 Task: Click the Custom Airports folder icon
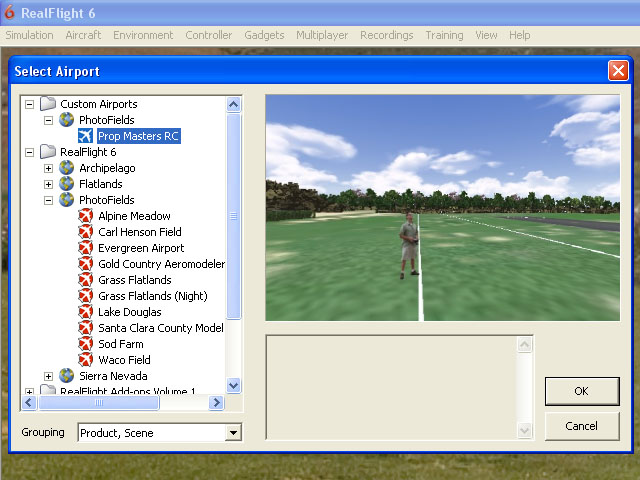coord(48,104)
